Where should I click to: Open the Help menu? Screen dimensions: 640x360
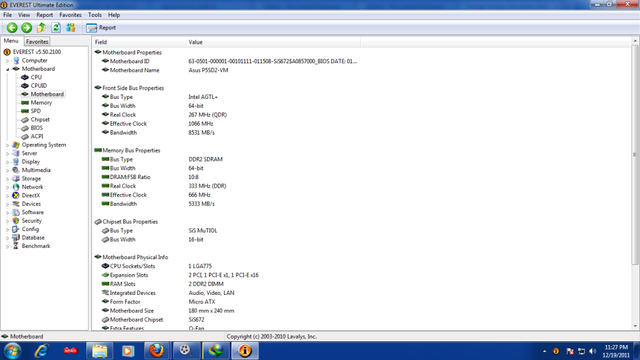pos(114,15)
